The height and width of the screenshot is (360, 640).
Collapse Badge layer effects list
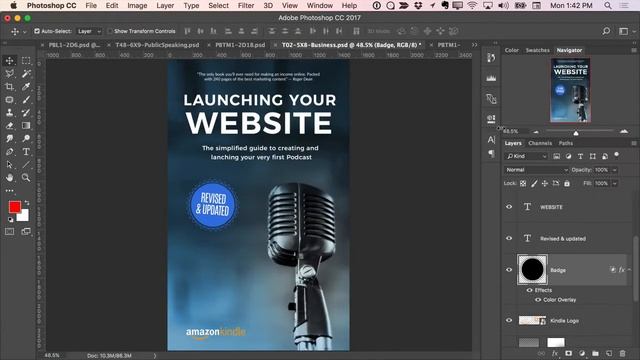tap(630, 270)
